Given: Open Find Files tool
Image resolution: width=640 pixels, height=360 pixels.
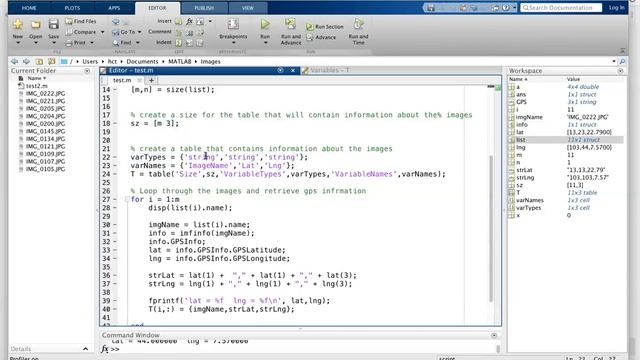Looking at the screenshot, I should (x=81, y=21).
